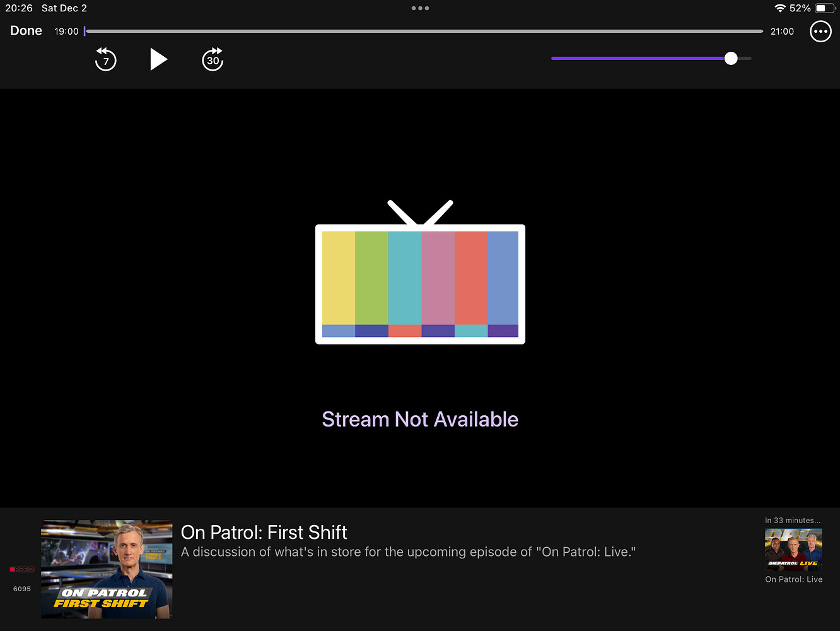Screen dimensions: 840x631
Task: Click the Stream Not Available message
Action: pyautogui.click(x=419, y=418)
